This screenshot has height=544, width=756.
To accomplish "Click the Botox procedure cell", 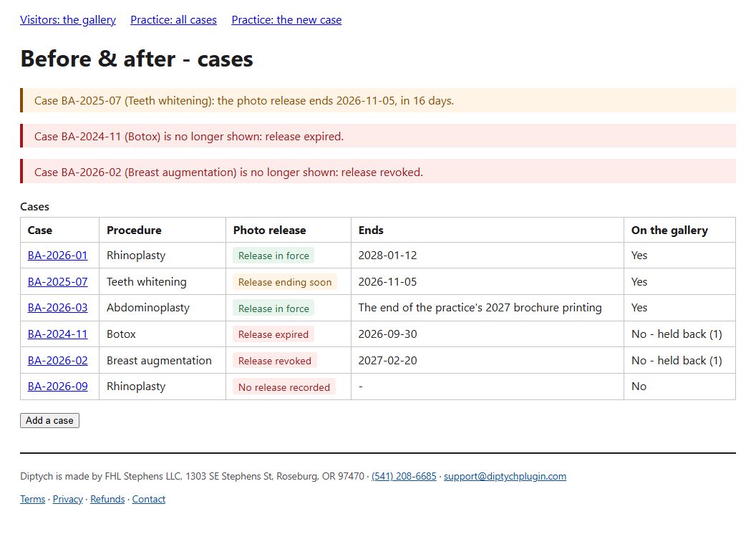I will 163,334.
